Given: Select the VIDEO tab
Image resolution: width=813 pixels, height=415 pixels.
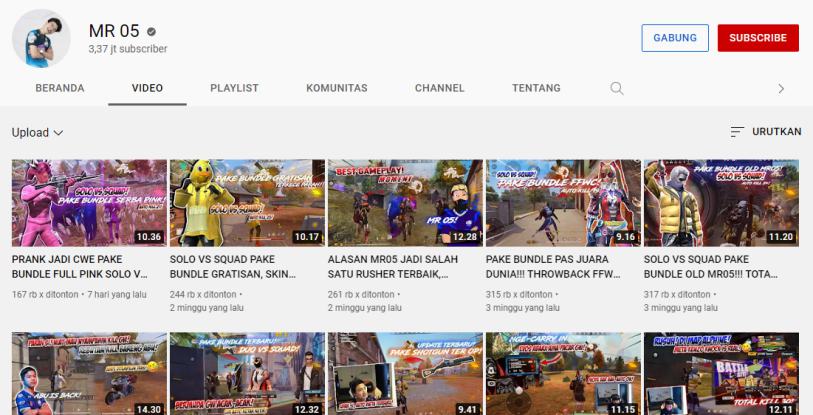Looking at the screenshot, I should tap(147, 88).
